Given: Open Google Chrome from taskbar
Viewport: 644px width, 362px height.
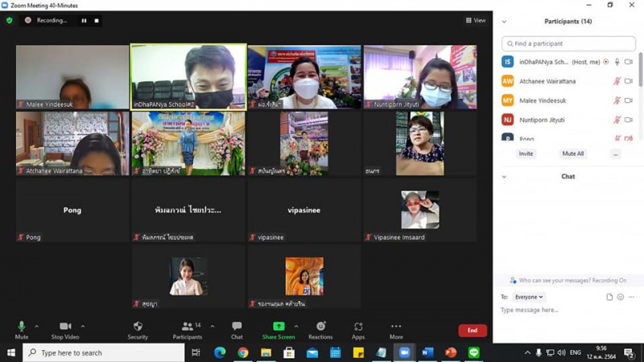Looking at the screenshot, I should coord(243,352).
